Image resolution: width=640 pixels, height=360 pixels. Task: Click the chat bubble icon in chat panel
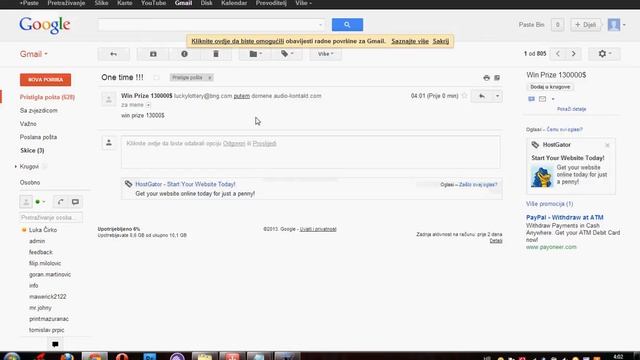click(75, 202)
